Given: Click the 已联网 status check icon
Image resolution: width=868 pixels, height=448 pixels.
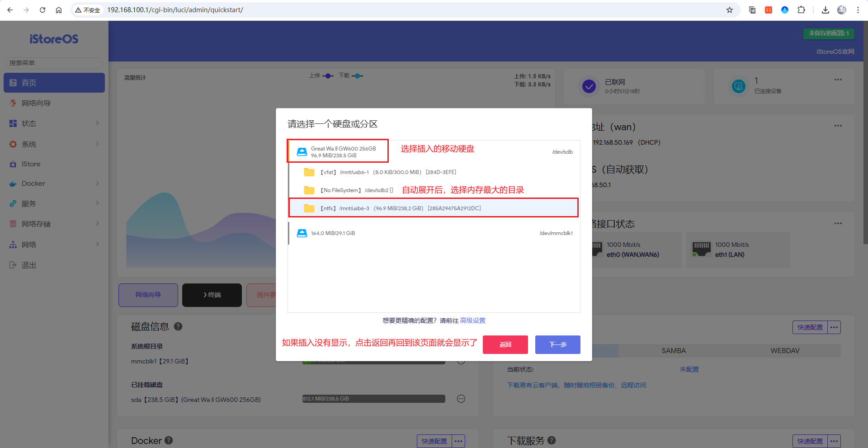Looking at the screenshot, I should point(589,86).
